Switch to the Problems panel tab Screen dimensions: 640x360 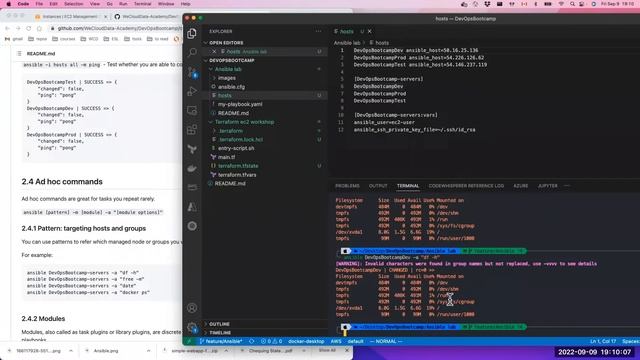pyautogui.click(x=347, y=186)
